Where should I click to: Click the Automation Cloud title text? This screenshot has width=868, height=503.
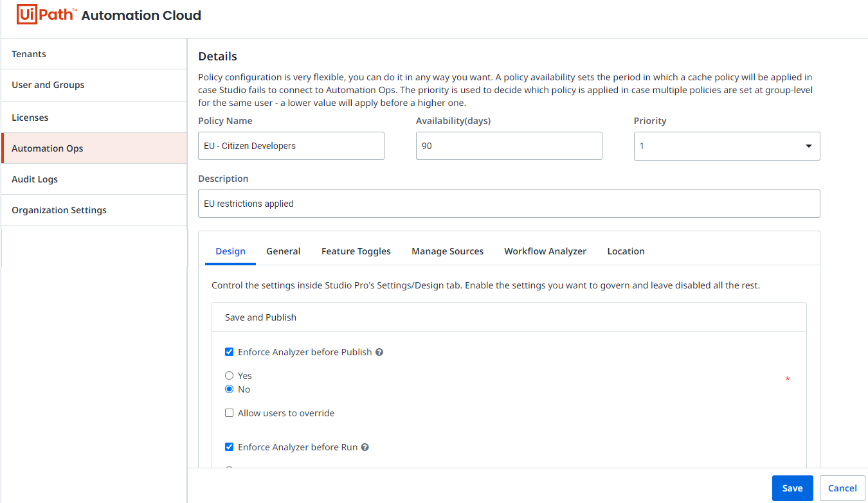141,15
